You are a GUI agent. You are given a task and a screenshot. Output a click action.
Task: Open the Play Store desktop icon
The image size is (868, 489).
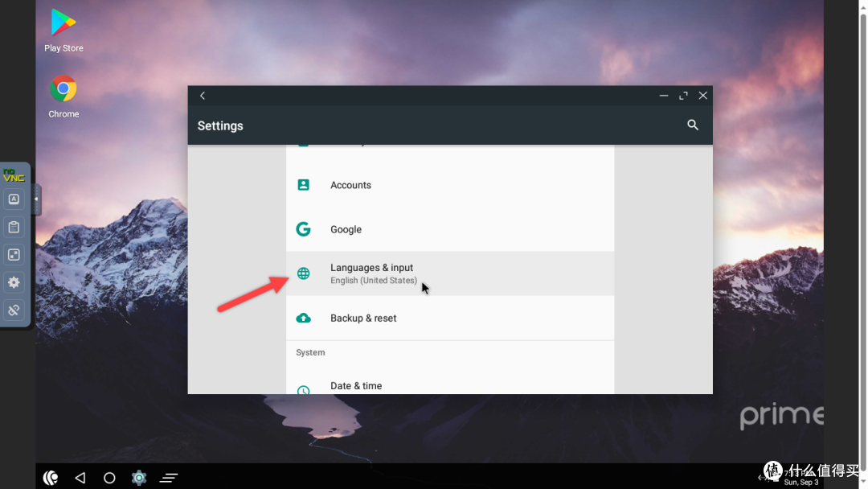point(63,31)
